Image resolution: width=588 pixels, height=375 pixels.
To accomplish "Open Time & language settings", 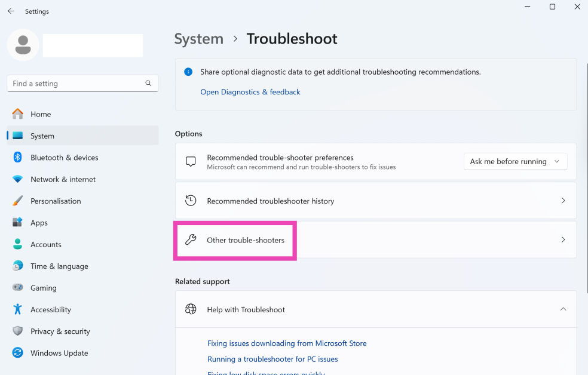I will tap(59, 266).
